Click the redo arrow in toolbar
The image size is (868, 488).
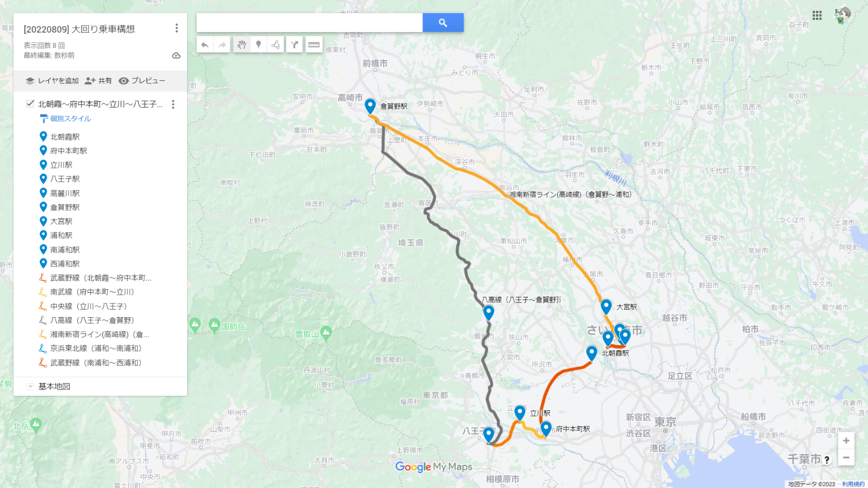(222, 45)
